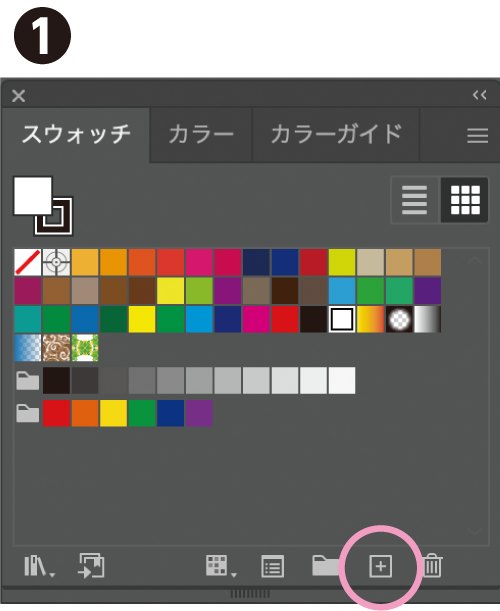Screen dimensions: 500x611
Task: Open the Show Swatch Kinds menu
Action: pyautogui.click(x=221, y=566)
